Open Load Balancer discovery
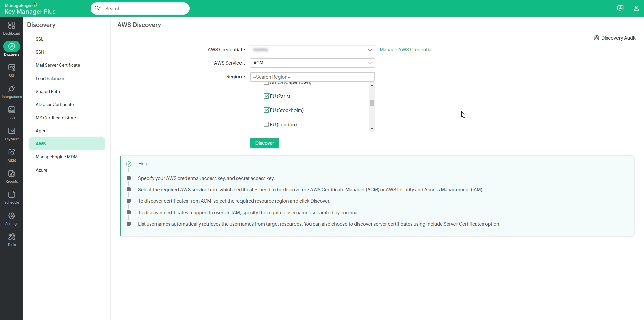The width and height of the screenshot is (644, 320). tap(50, 78)
